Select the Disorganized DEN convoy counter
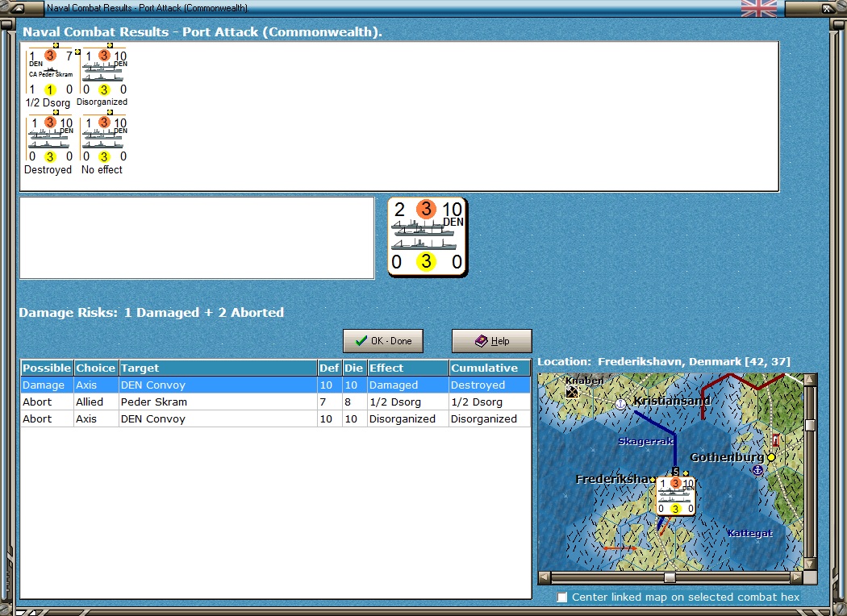Screen dimensions: 847x616 click(104, 72)
